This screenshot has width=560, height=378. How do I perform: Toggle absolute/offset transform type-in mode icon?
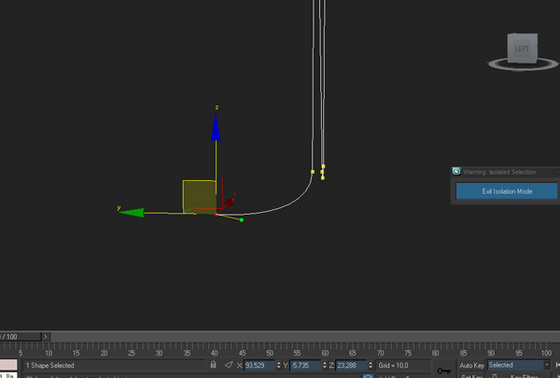point(229,365)
